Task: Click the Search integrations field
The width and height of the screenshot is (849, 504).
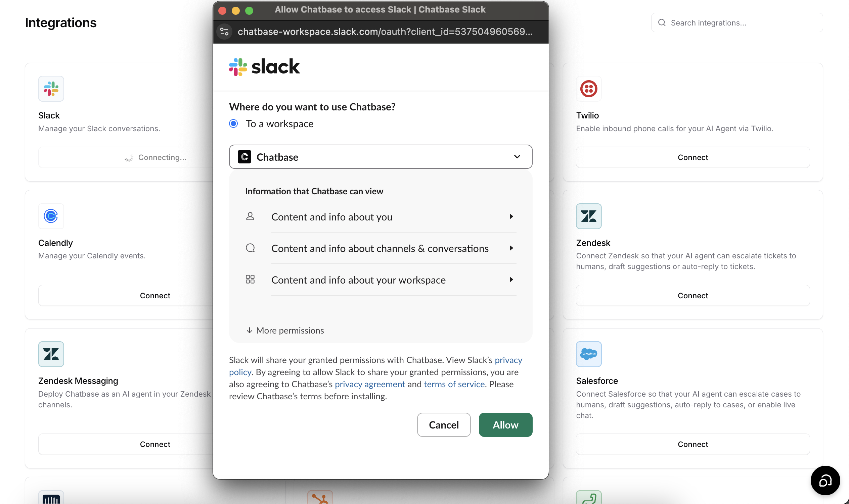Action: (x=737, y=23)
